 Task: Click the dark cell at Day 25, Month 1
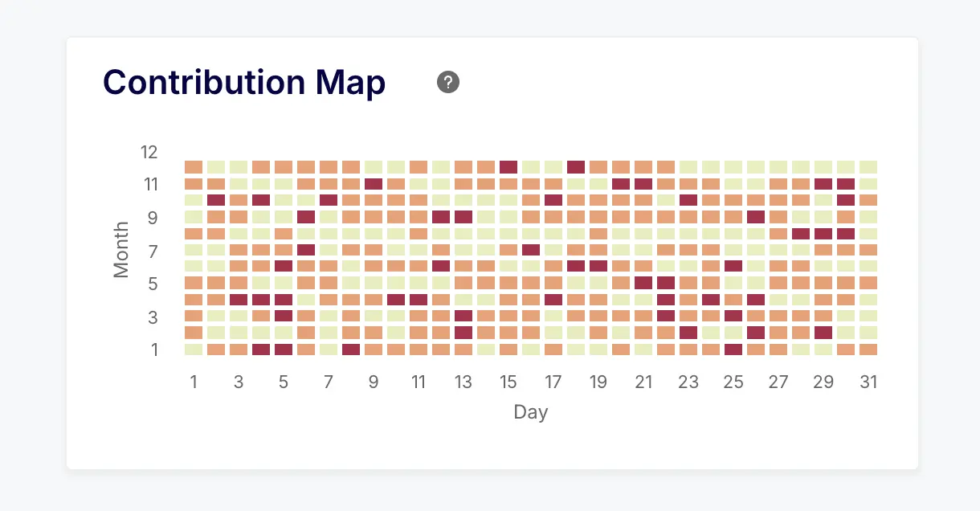pyautogui.click(x=734, y=350)
